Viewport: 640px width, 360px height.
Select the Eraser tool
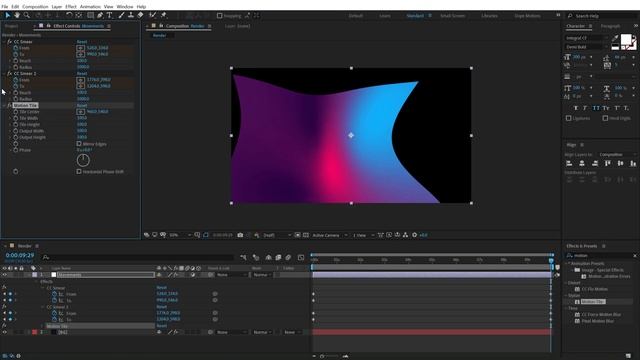point(140,16)
